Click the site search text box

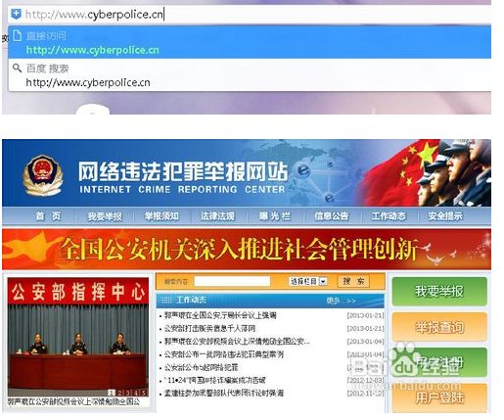pos(232,281)
